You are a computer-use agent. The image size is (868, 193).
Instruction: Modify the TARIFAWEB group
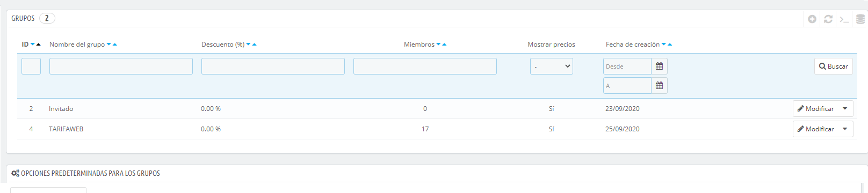(x=816, y=129)
